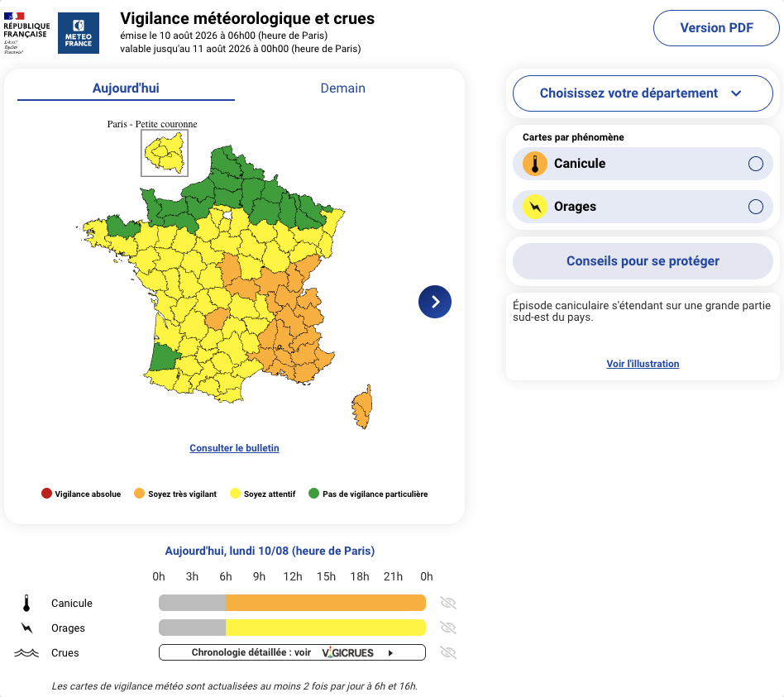The height and width of the screenshot is (697, 784).
Task: Open Vigicrues detailed chronology arrow
Action: click(x=390, y=653)
